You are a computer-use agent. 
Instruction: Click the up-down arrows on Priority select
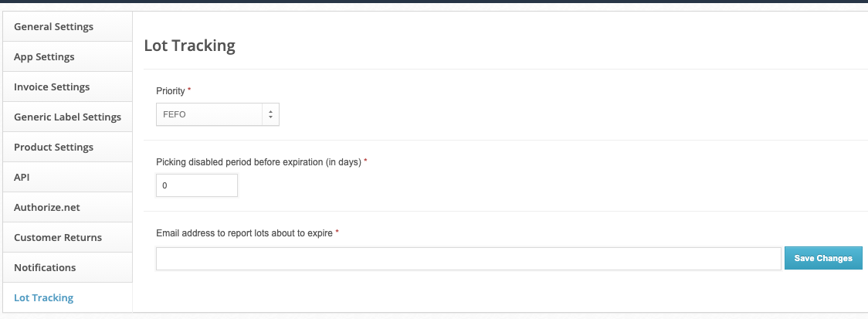pos(270,114)
